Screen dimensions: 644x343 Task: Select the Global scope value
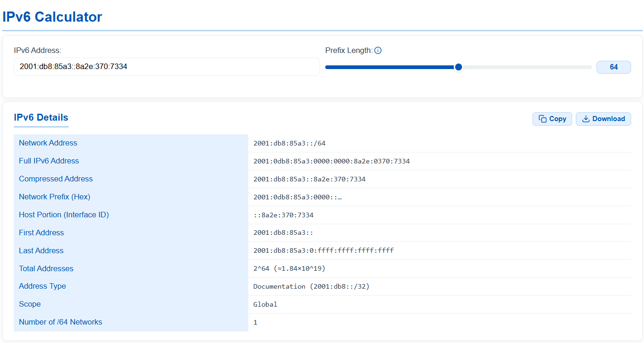click(x=265, y=304)
